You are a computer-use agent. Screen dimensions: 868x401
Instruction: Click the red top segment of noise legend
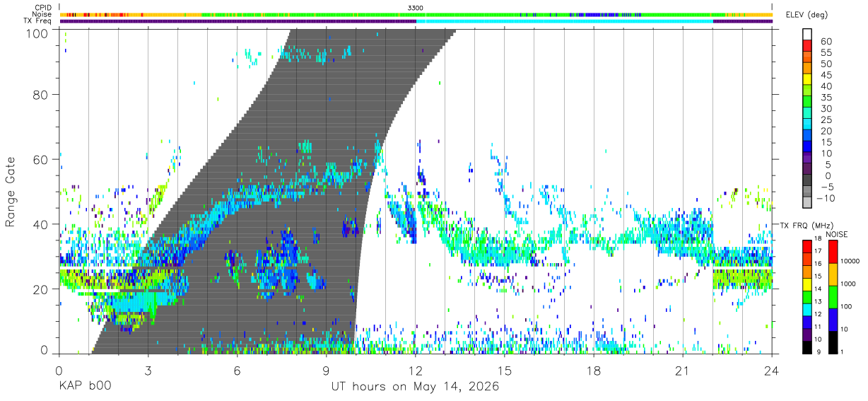point(833,252)
